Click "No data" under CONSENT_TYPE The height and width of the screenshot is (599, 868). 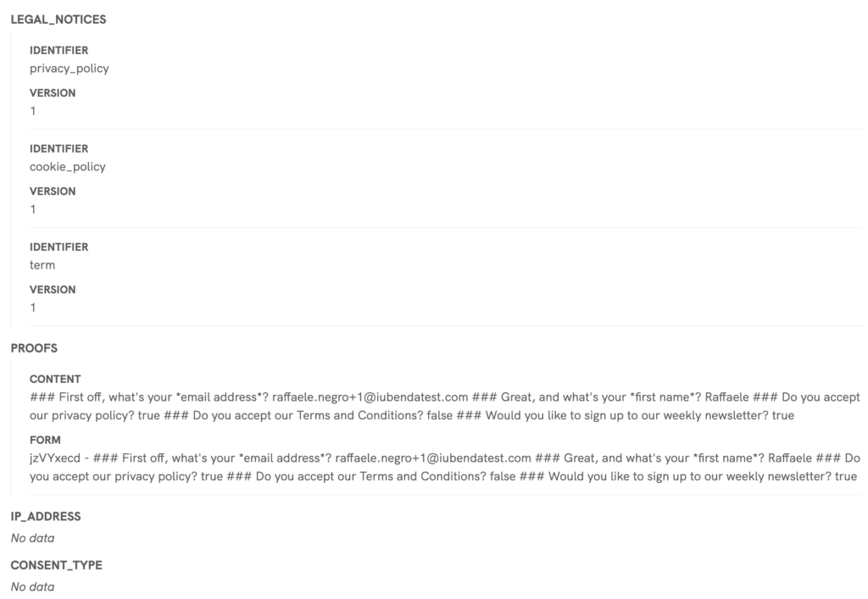pos(32,587)
